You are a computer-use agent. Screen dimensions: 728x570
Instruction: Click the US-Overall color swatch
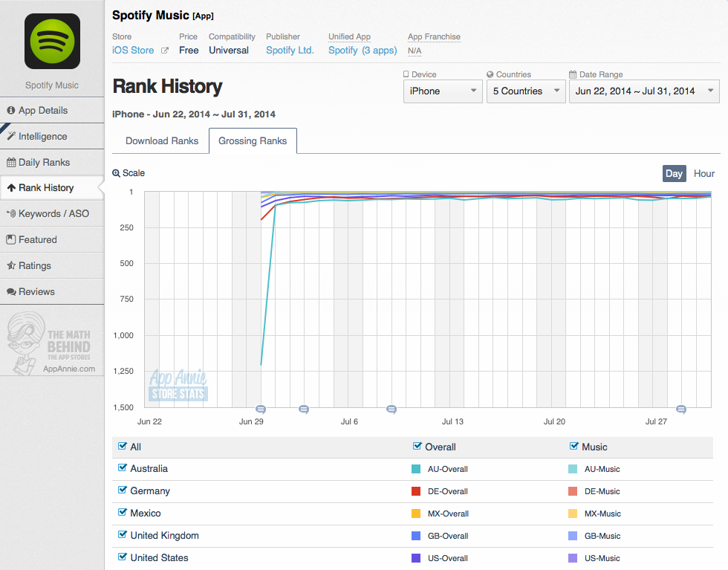click(416, 558)
